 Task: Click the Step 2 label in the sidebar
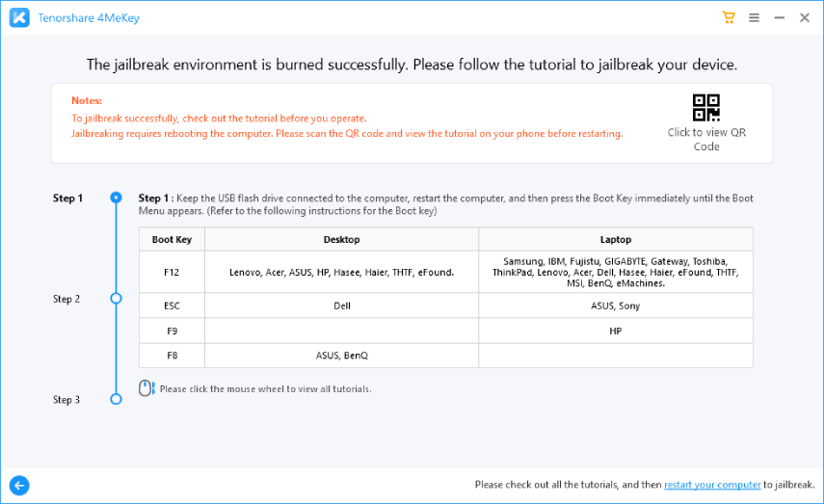(x=67, y=299)
